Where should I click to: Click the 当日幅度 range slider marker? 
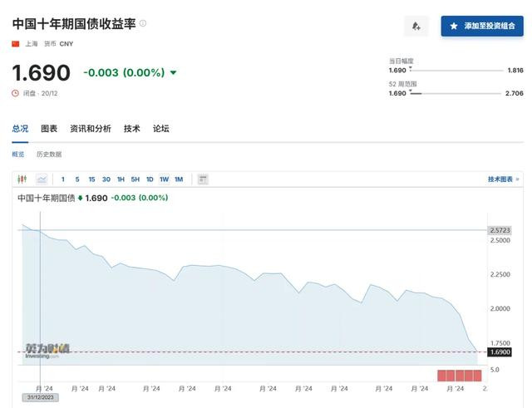point(411,69)
